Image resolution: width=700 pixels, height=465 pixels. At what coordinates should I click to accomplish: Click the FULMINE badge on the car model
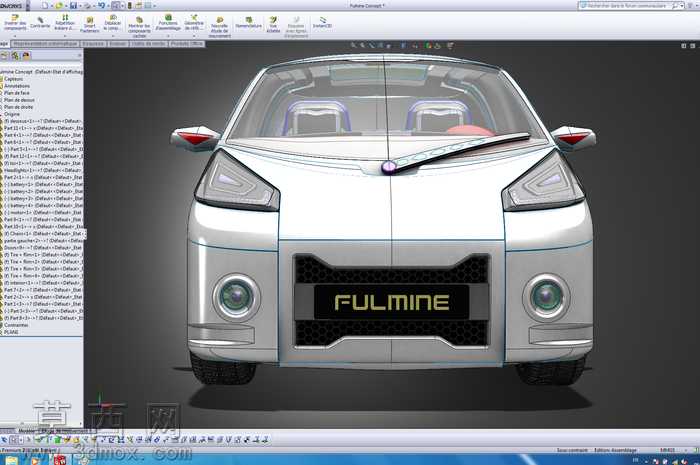392,302
